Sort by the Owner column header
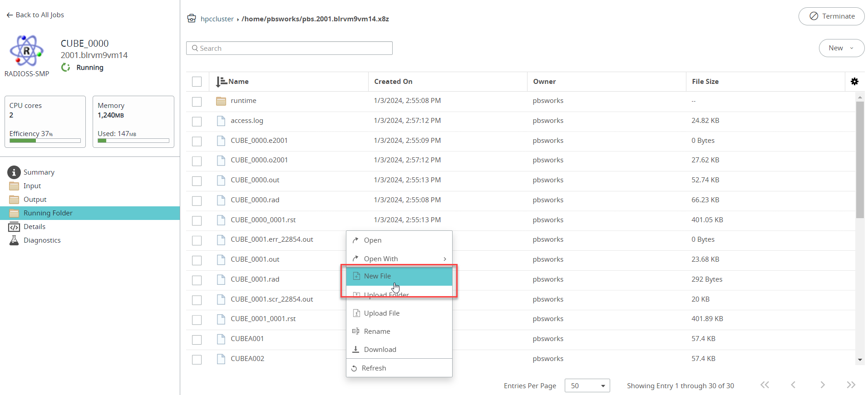Viewport: 868px width, 395px height. tap(544, 82)
